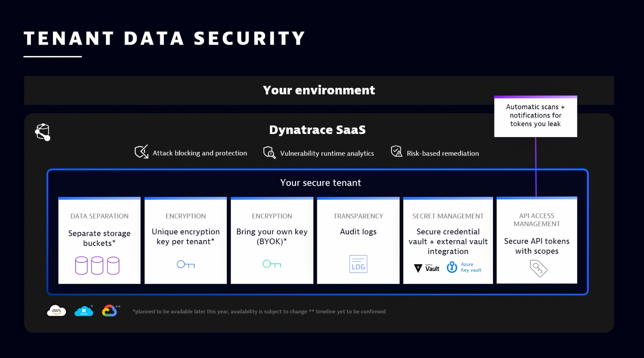Open the LOG audit logs icon
The height and width of the screenshot is (358, 644).
(x=358, y=264)
